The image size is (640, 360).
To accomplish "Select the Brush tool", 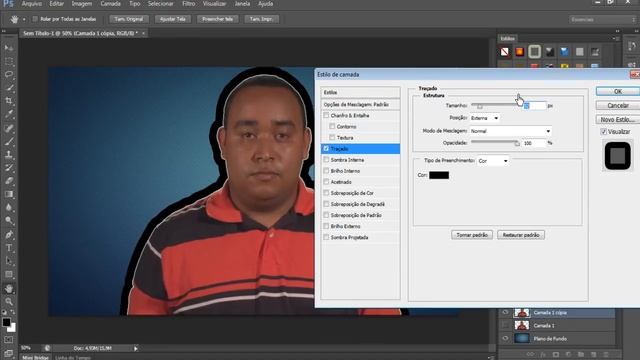I will (9, 142).
